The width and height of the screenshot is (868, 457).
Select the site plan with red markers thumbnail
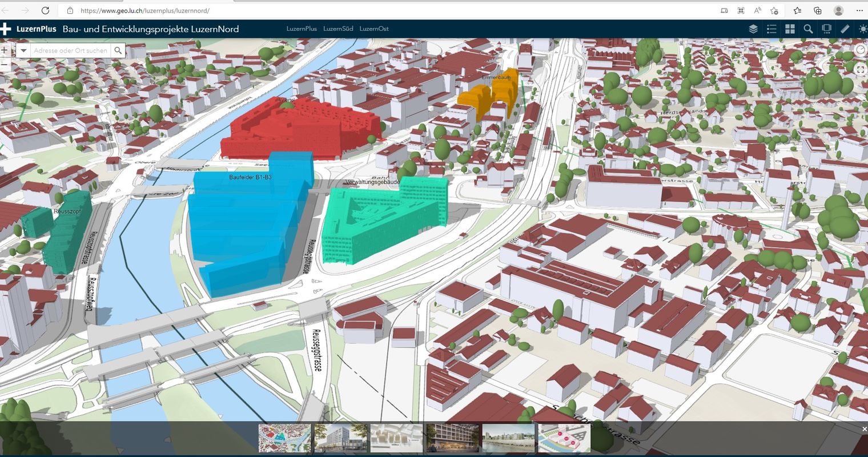(x=564, y=438)
